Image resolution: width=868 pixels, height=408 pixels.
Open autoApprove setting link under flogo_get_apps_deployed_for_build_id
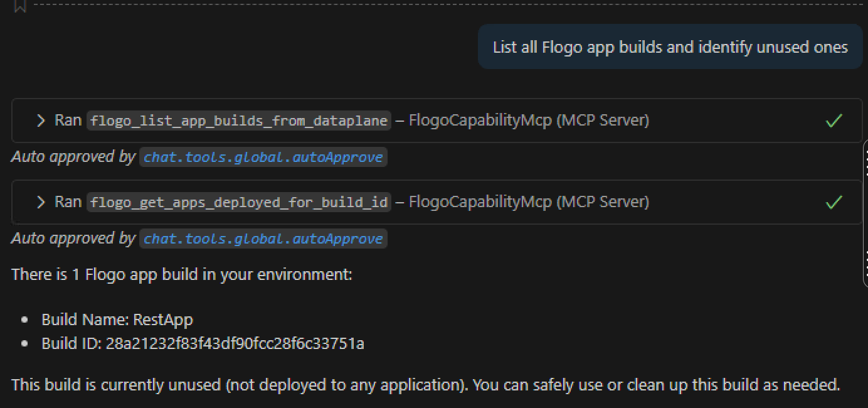263,239
